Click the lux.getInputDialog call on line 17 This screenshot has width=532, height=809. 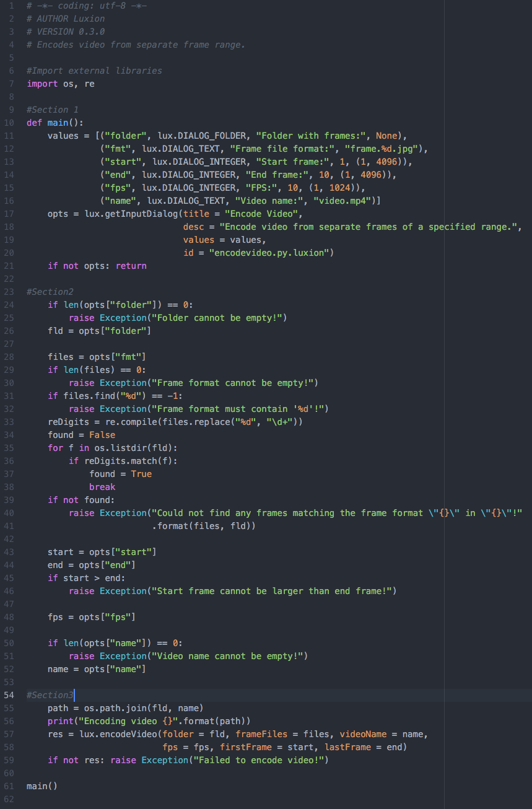(x=131, y=213)
